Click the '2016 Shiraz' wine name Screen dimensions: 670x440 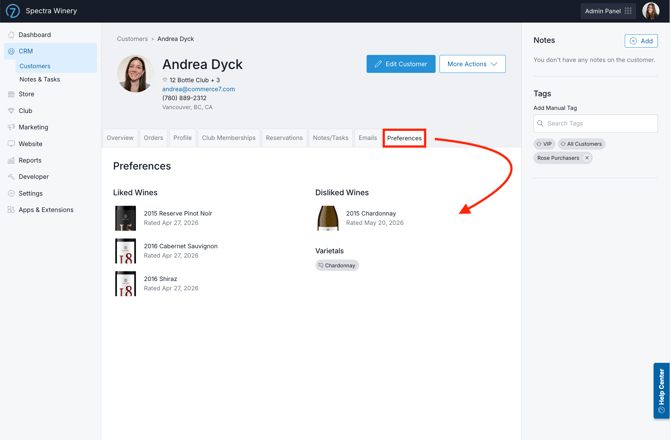tap(160, 279)
